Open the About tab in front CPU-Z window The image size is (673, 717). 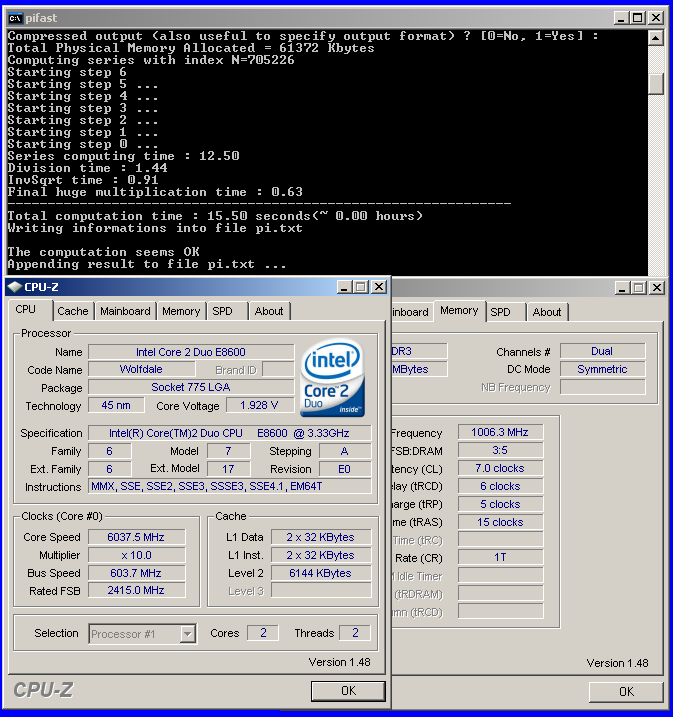click(269, 311)
